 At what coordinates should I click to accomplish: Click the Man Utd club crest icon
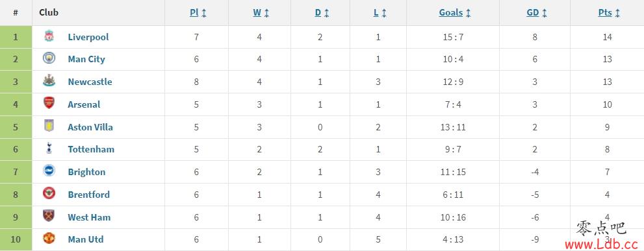(49, 238)
